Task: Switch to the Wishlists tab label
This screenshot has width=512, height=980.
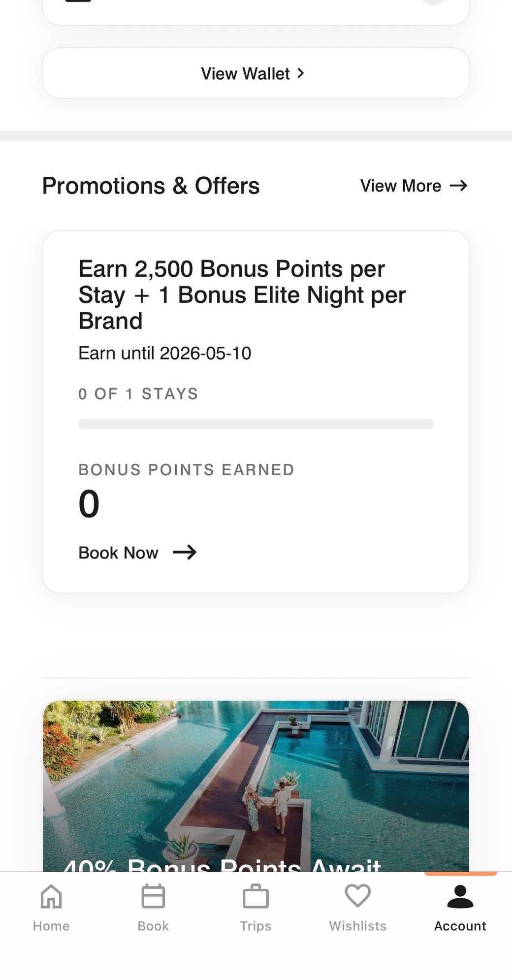Action: 358,926
